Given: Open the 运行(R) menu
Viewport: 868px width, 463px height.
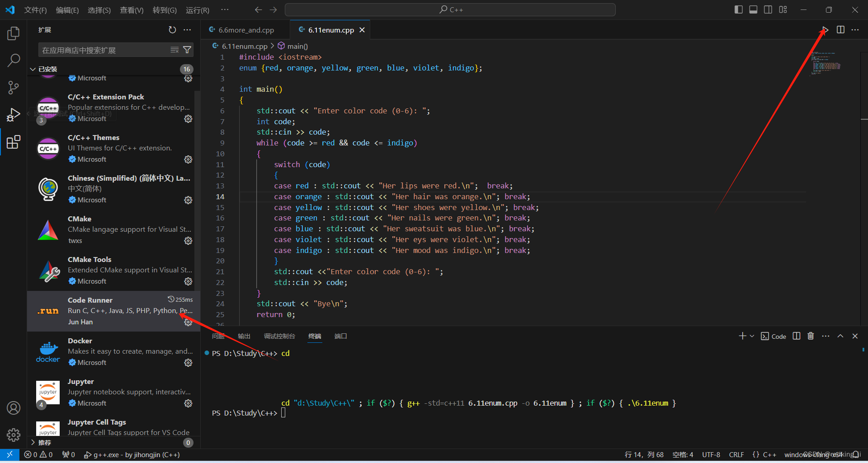Looking at the screenshot, I should (x=197, y=9).
